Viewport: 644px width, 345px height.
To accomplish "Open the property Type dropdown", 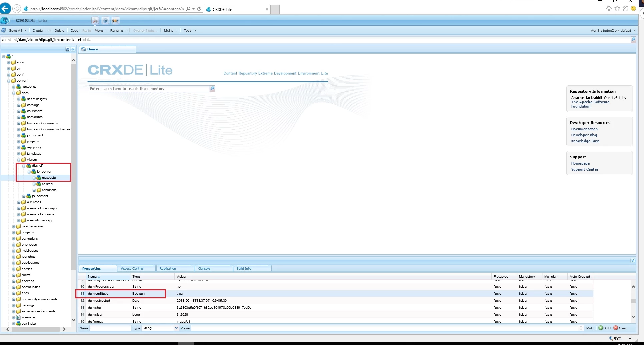I will [x=176, y=328].
